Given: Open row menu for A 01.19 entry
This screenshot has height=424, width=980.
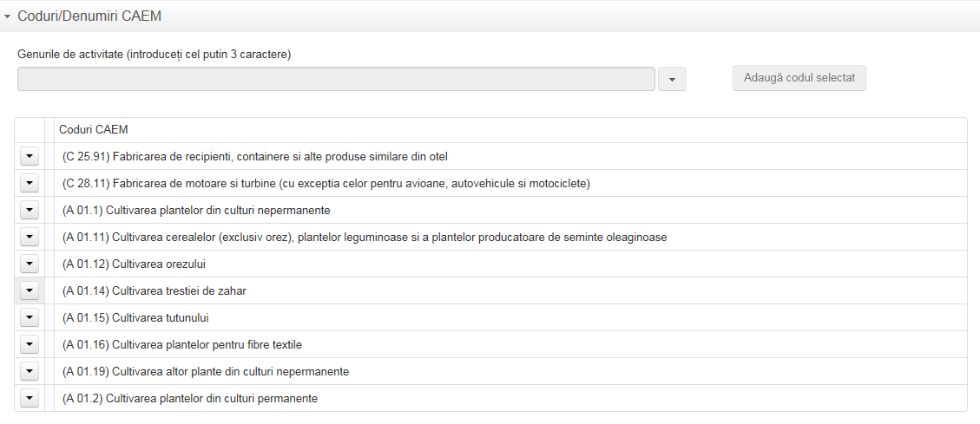Looking at the screenshot, I should coord(29,371).
